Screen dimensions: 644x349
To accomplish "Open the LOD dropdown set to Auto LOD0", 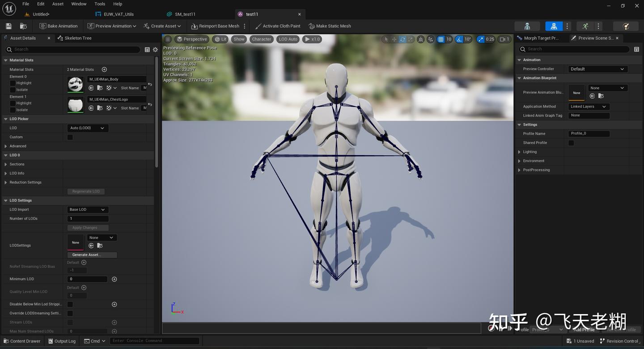I will coord(88,128).
